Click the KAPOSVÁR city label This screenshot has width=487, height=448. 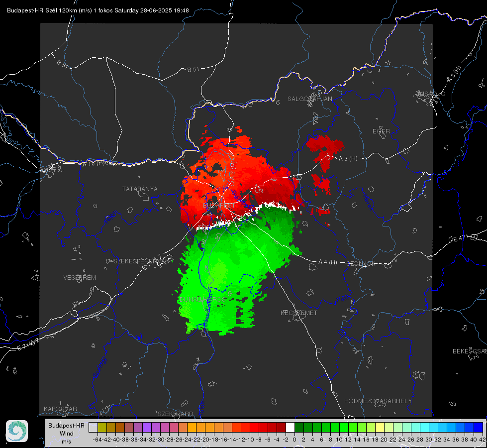[60, 409]
